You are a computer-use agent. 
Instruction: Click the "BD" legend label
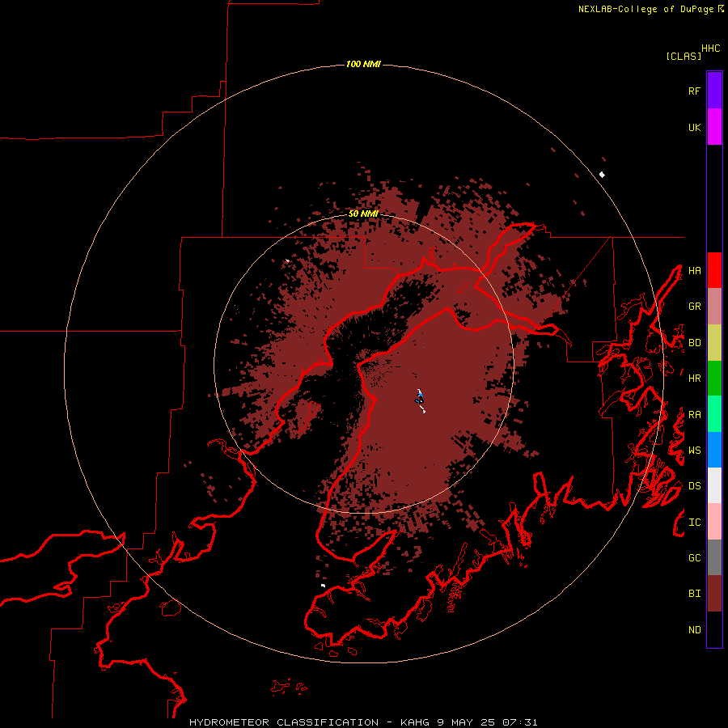(695, 343)
